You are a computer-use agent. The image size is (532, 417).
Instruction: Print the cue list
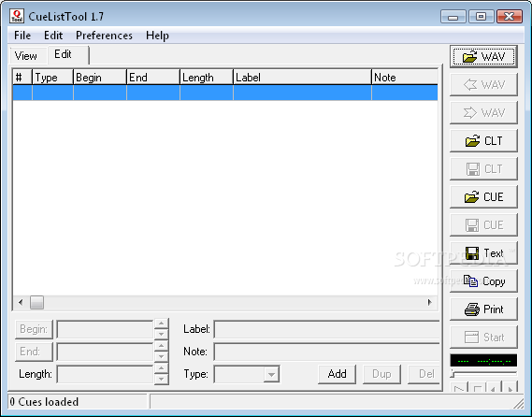pos(483,309)
